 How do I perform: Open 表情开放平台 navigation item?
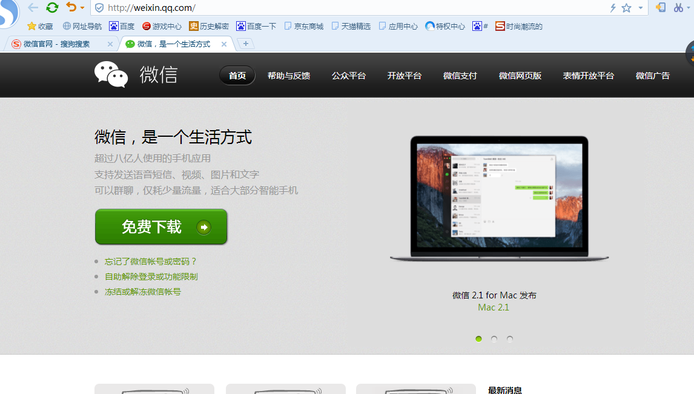589,76
